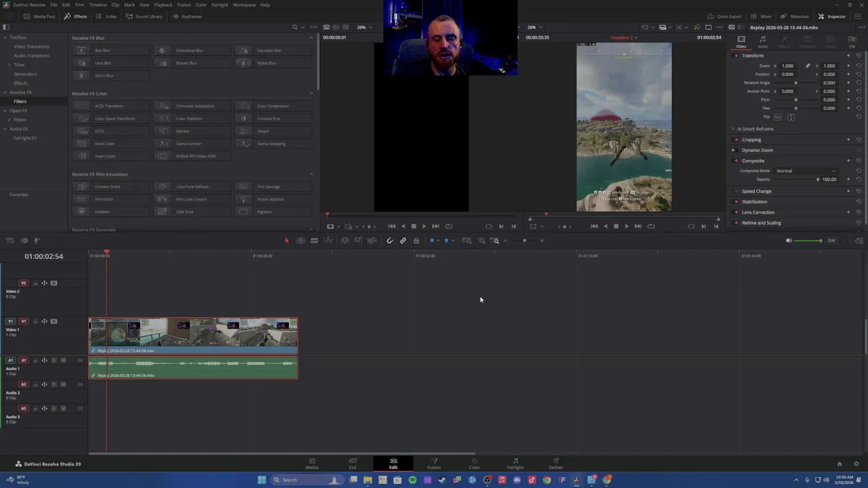Click the flip vertical icon in Transform
This screenshot has height=488, width=868.
pos(791,117)
